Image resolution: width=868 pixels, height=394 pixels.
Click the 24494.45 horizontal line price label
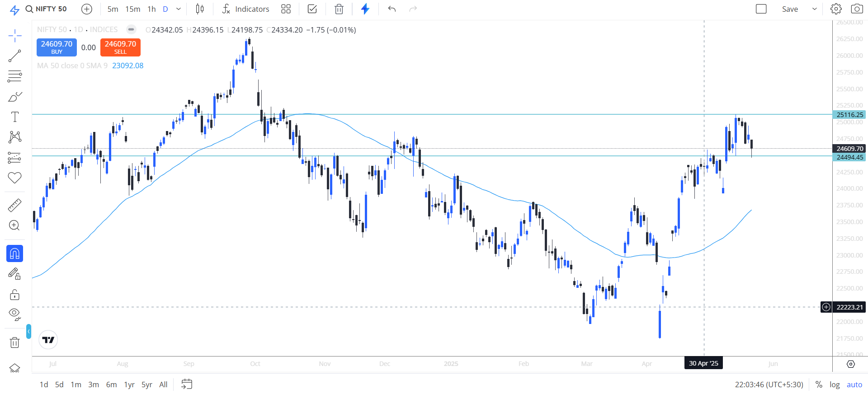coord(849,157)
